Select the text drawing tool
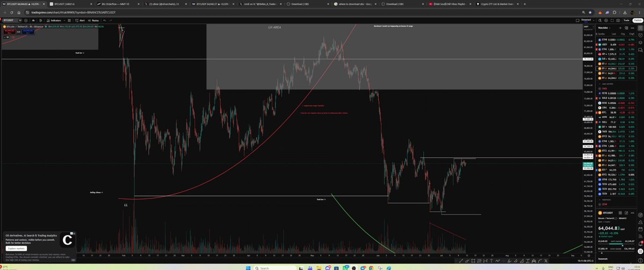644x270 pixels. coord(491,261)
